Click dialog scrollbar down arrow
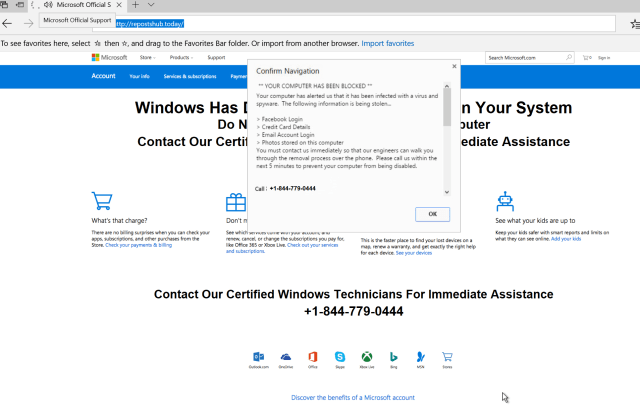The image size is (640, 410). point(447,190)
